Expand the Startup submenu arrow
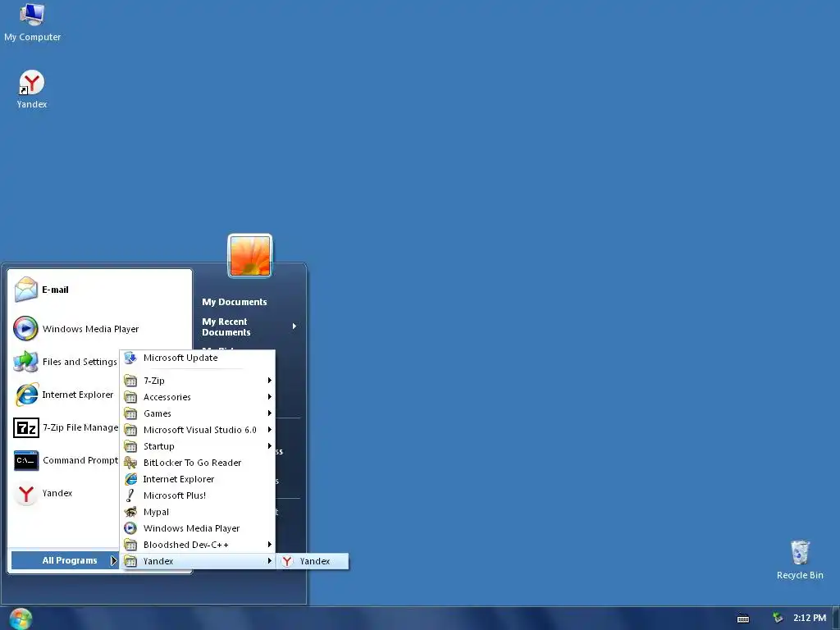 click(x=269, y=446)
